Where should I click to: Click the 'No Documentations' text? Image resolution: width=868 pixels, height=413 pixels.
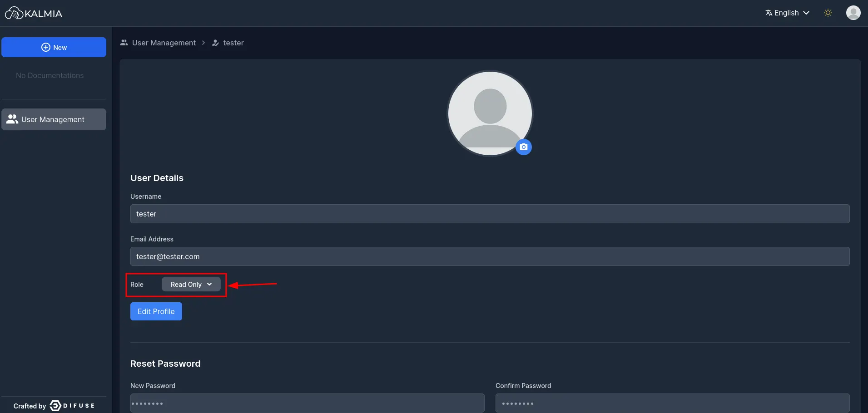pyautogui.click(x=50, y=75)
